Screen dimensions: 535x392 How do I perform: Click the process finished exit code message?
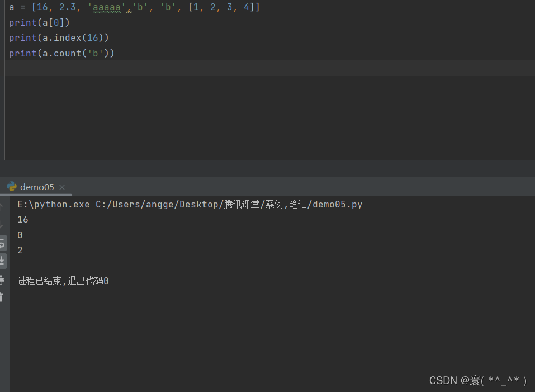click(63, 281)
